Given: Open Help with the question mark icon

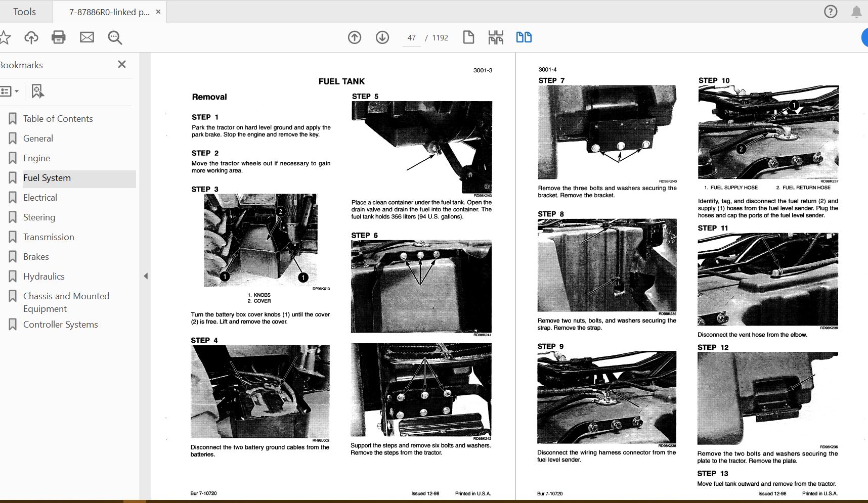Looking at the screenshot, I should click(831, 11).
